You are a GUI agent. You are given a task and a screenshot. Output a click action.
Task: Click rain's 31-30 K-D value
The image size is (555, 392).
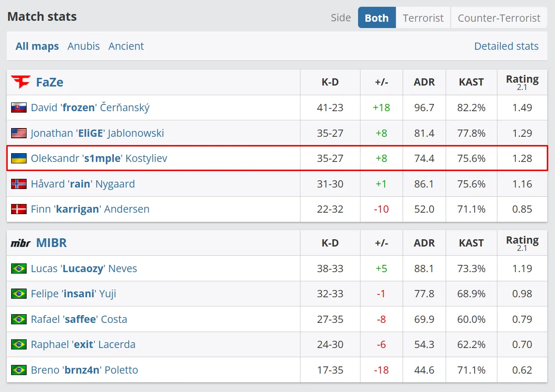330,184
